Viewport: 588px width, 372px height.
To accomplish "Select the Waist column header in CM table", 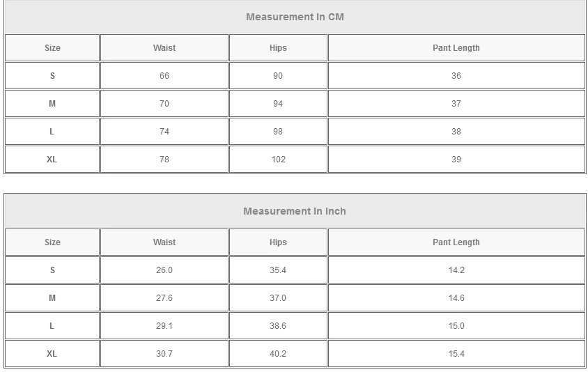I will [x=164, y=48].
